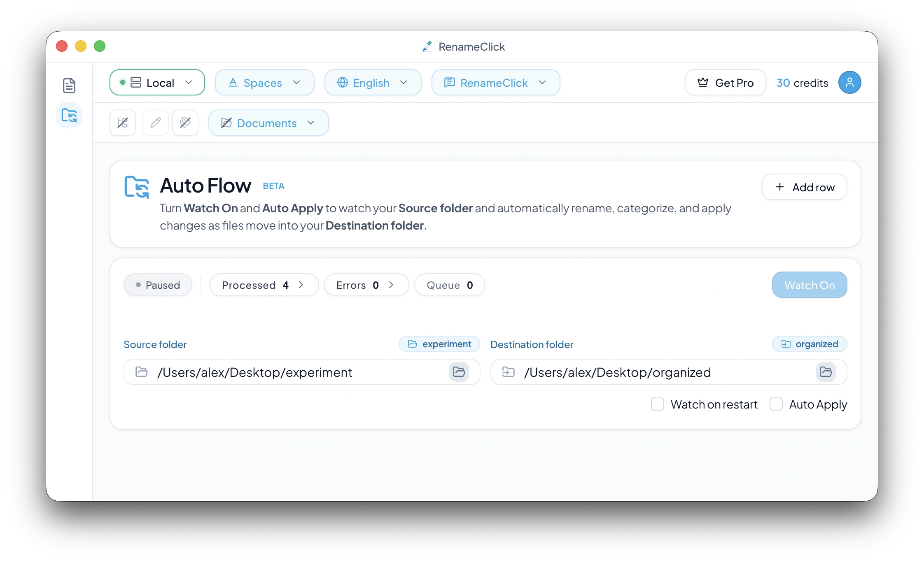The image size is (924, 562).
Task: Toggle the Watch On switch
Action: (809, 285)
